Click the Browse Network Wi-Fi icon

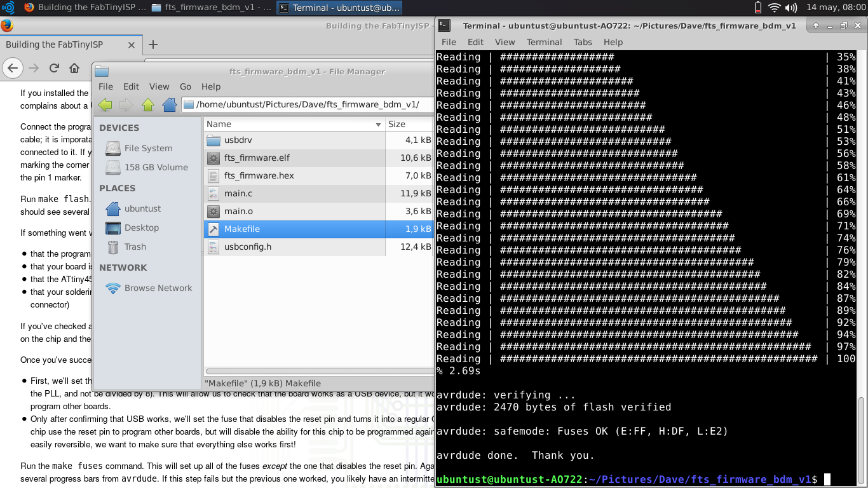click(x=112, y=288)
